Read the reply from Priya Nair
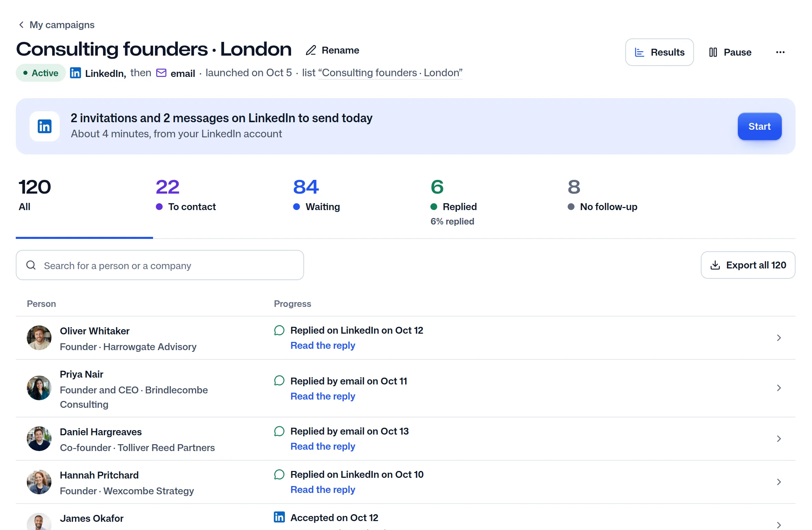 pyautogui.click(x=323, y=396)
